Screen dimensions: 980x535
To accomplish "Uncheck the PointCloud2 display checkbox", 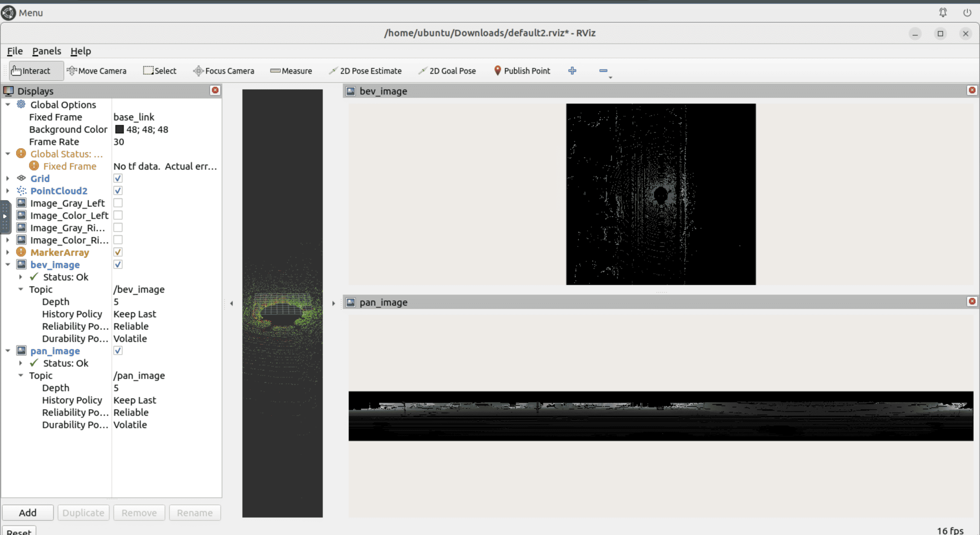I will pos(118,191).
